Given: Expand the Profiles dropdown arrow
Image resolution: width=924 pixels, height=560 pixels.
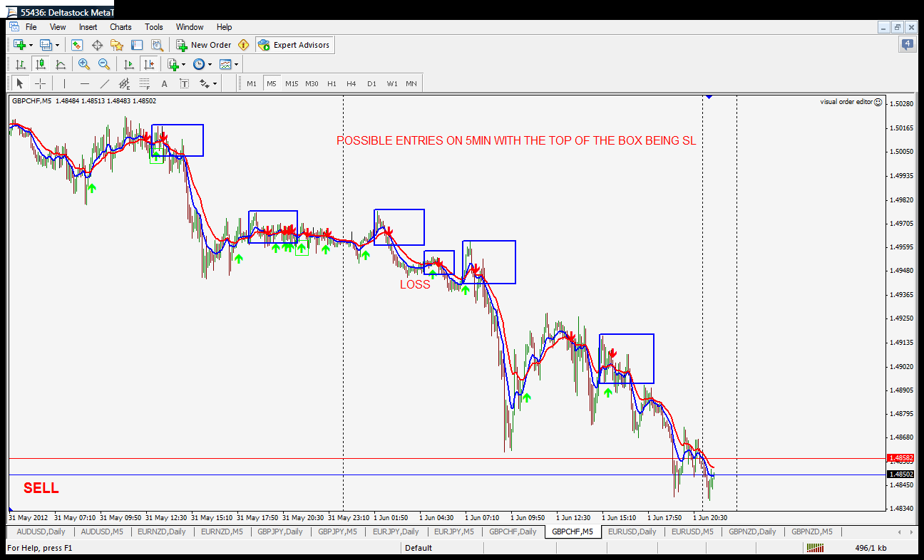Looking at the screenshot, I should (58, 45).
